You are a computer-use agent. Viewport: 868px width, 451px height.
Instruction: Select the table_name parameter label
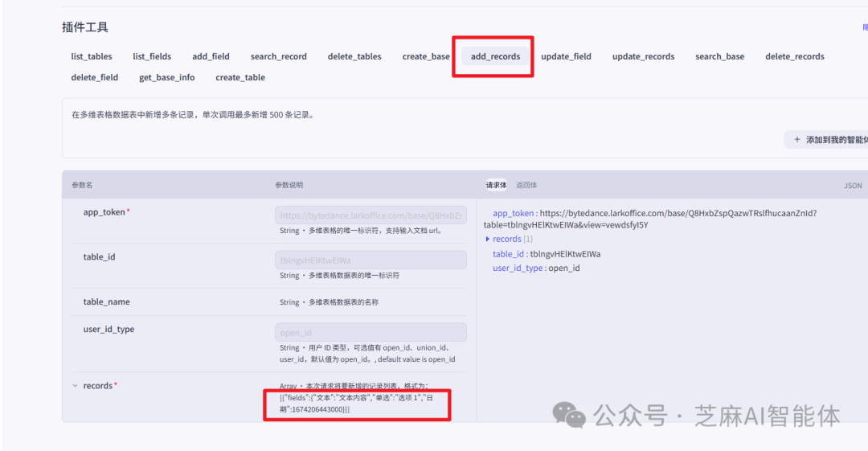(106, 302)
